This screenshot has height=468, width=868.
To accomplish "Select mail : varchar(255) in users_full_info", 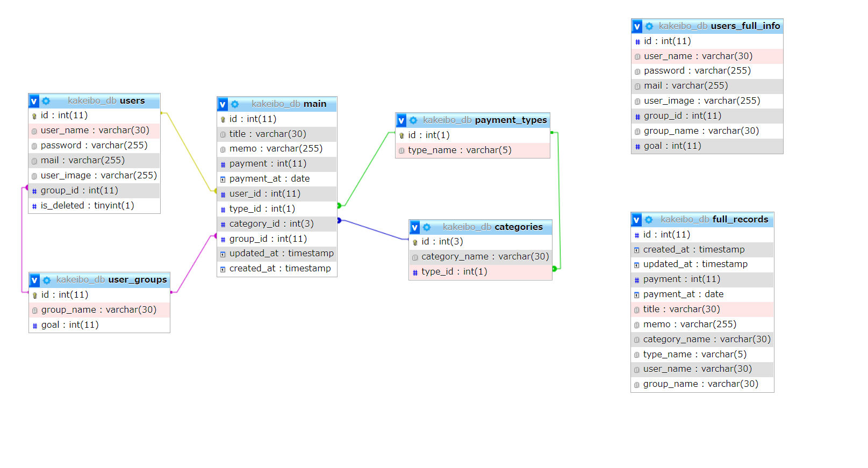I will click(707, 85).
